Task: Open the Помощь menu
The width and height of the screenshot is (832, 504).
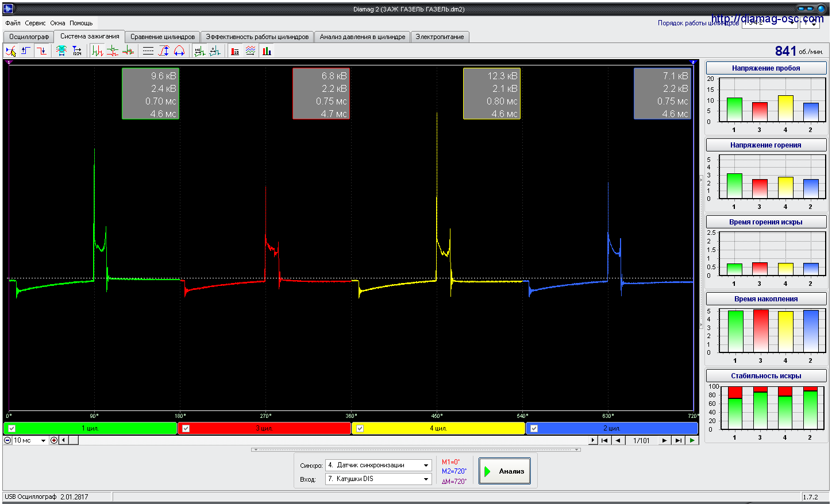Action: [81, 23]
